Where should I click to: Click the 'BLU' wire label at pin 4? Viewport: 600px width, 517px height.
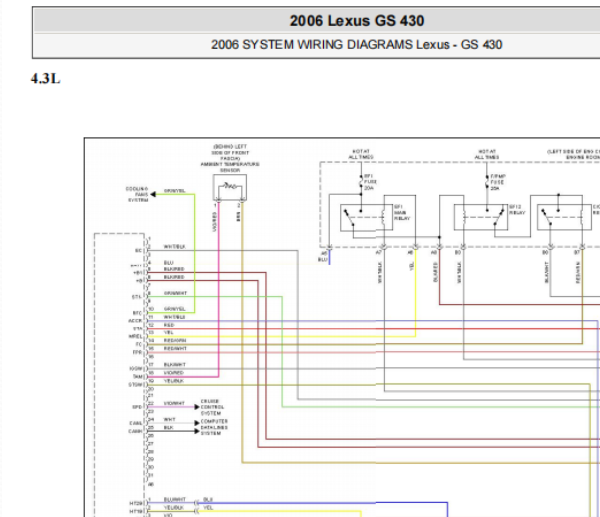(168, 263)
